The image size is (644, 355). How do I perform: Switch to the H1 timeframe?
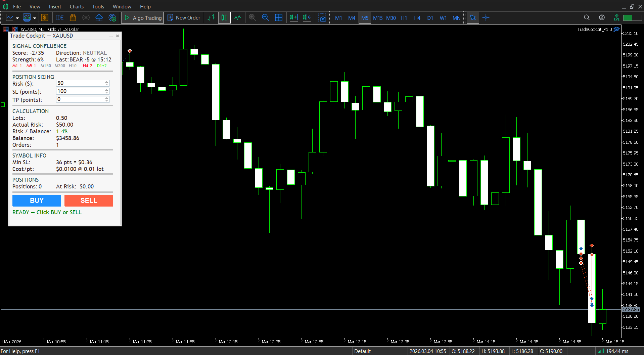pos(404,18)
